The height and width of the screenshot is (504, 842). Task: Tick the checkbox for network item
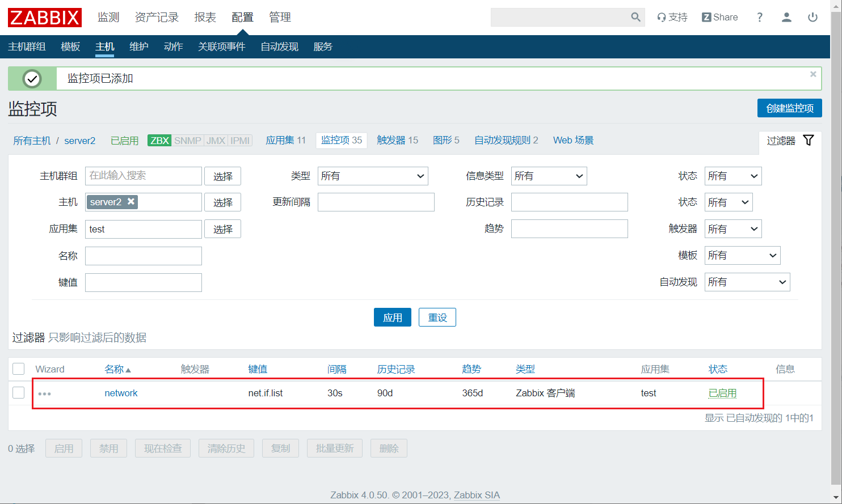(19, 393)
